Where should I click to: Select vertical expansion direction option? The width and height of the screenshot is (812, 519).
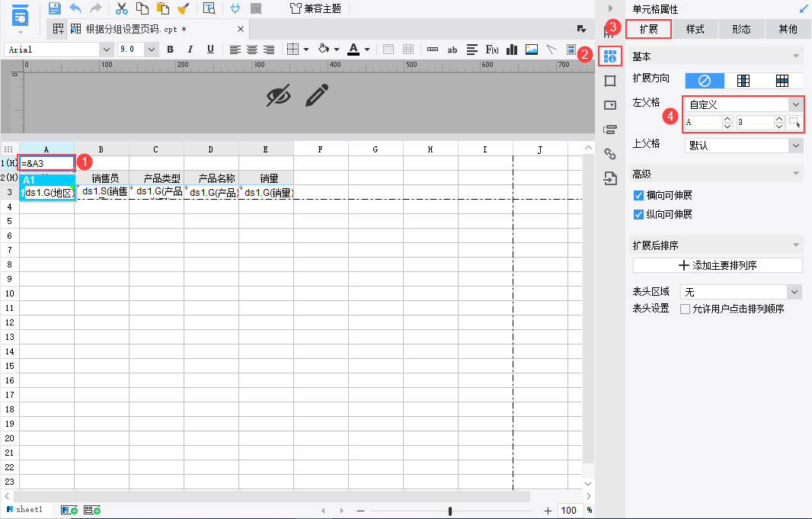tap(743, 80)
